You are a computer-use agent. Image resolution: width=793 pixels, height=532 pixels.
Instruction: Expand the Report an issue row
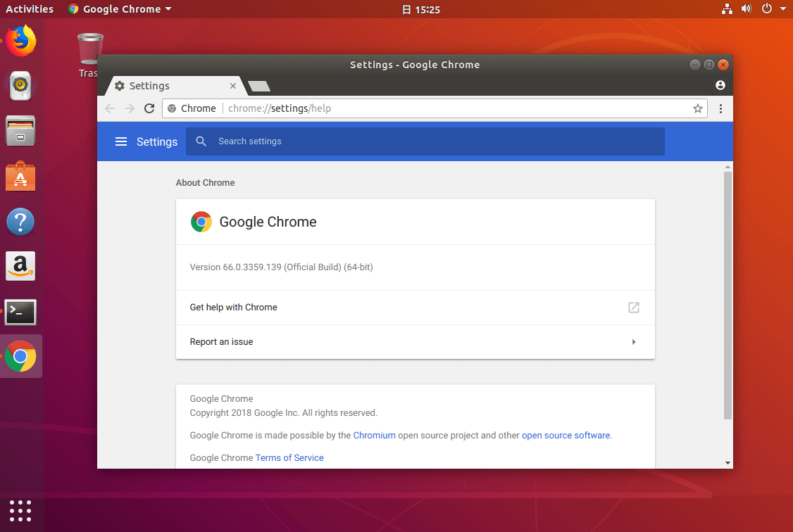(x=415, y=342)
